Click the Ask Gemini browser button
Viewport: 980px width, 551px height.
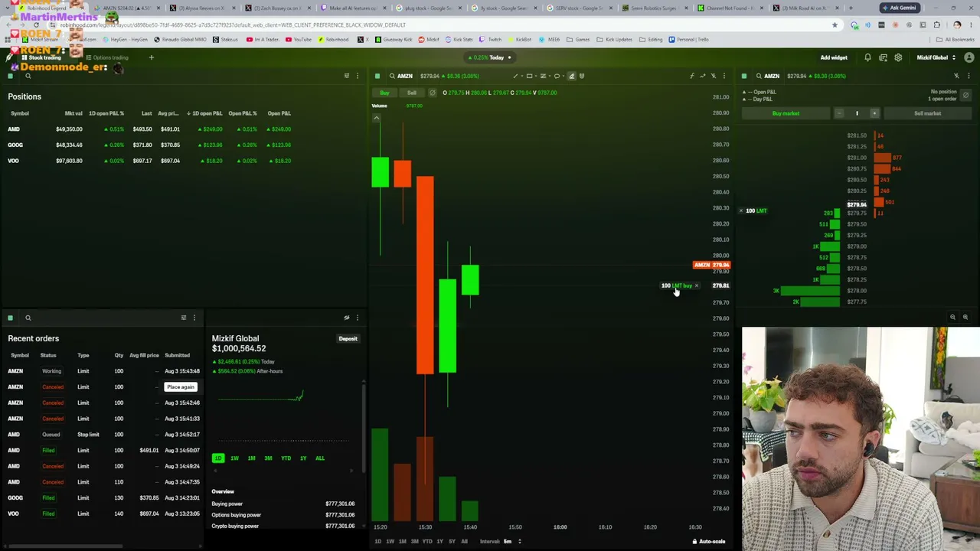click(900, 8)
